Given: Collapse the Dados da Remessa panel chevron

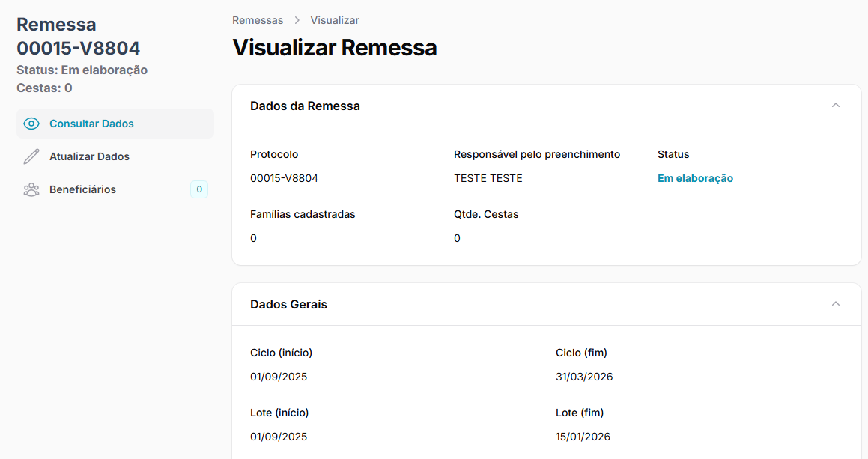Looking at the screenshot, I should click(836, 106).
